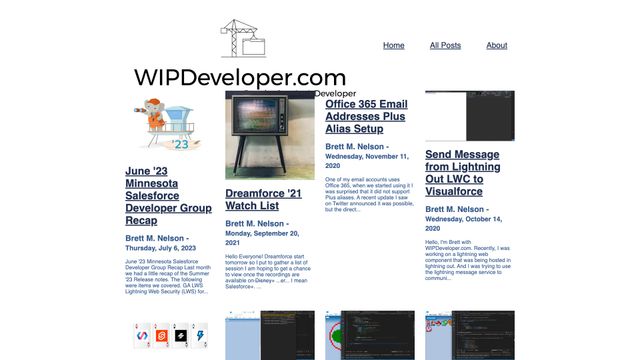Open the Home navigation link

coord(393,45)
